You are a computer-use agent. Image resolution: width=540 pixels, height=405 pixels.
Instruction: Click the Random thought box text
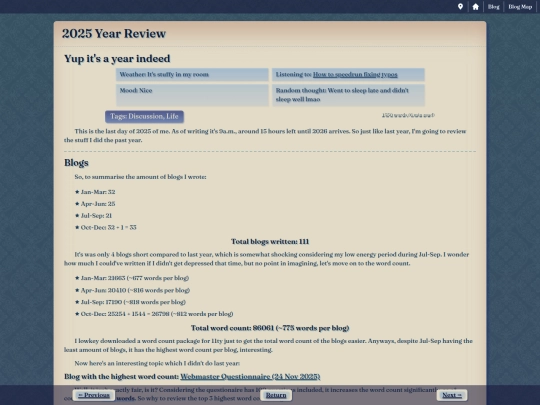click(x=342, y=95)
